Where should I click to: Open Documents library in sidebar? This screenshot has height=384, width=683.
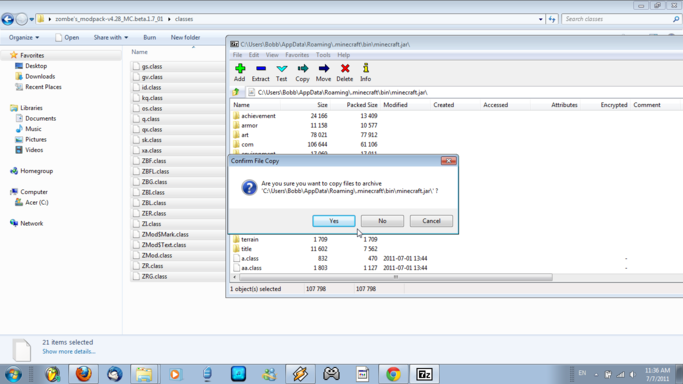click(41, 118)
